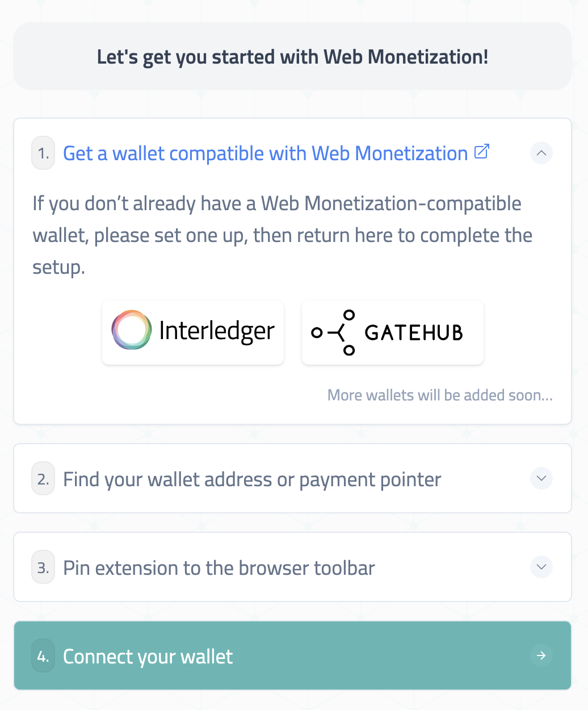Choose GateHub as your wallet
588x710 pixels.
coord(392,332)
